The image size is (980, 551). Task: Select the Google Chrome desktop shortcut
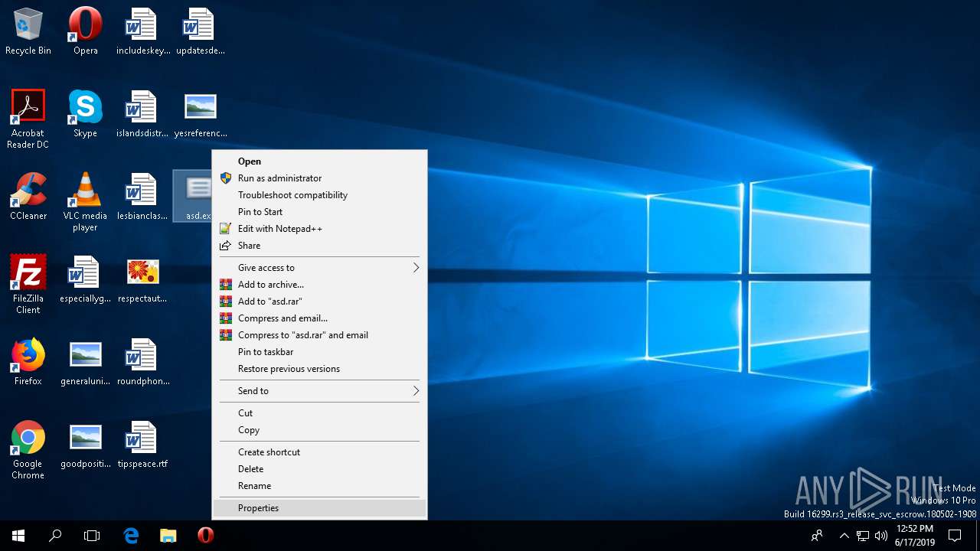[x=28, y=449]
